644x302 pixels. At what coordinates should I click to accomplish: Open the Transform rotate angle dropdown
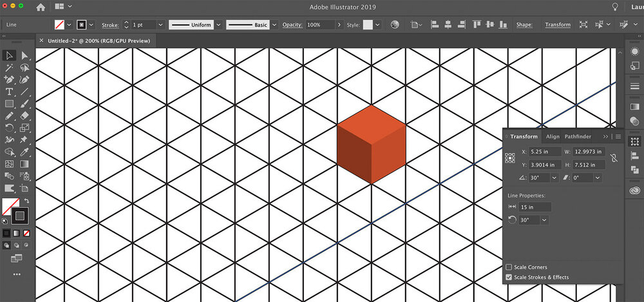(554, 178)
